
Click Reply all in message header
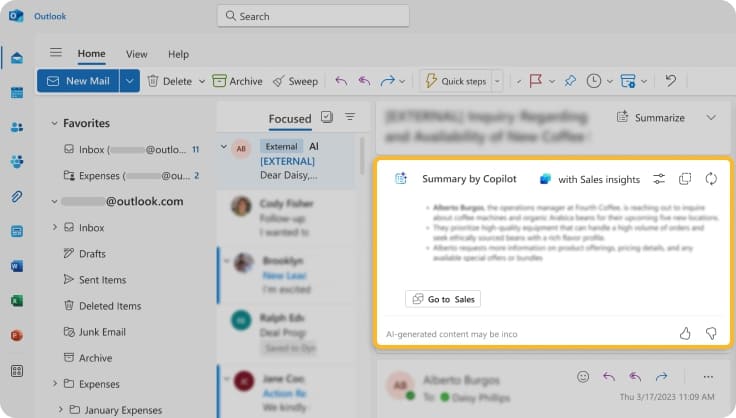[635, 377]
